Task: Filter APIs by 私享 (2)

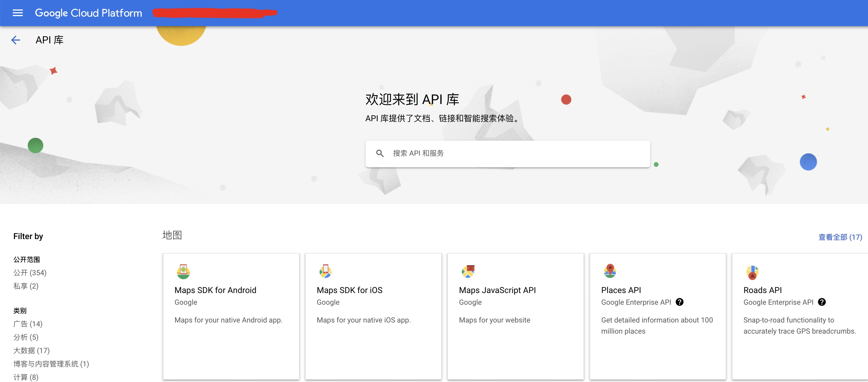Action: (26, 286)
